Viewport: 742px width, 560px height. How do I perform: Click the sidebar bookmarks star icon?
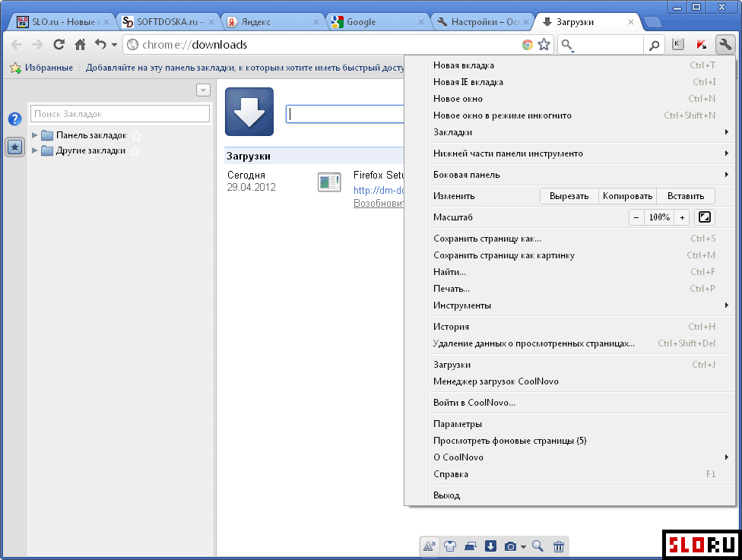point(14,147)
